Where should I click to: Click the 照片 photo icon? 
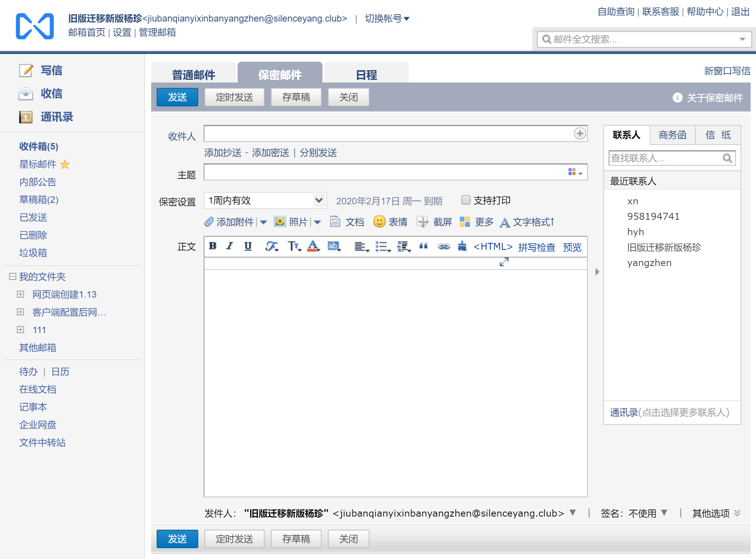point(280,222)
